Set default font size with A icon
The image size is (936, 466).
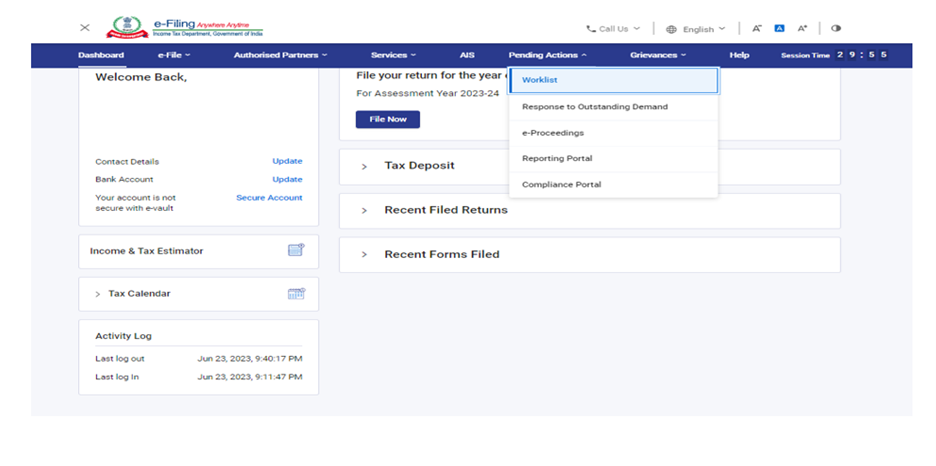point(780,29)
